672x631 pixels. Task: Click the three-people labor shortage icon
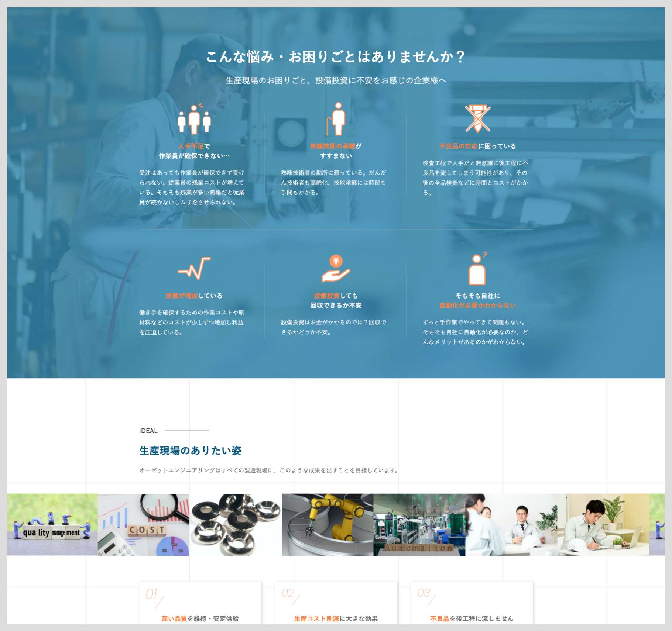pyautogui.click(x=194, y=119)
